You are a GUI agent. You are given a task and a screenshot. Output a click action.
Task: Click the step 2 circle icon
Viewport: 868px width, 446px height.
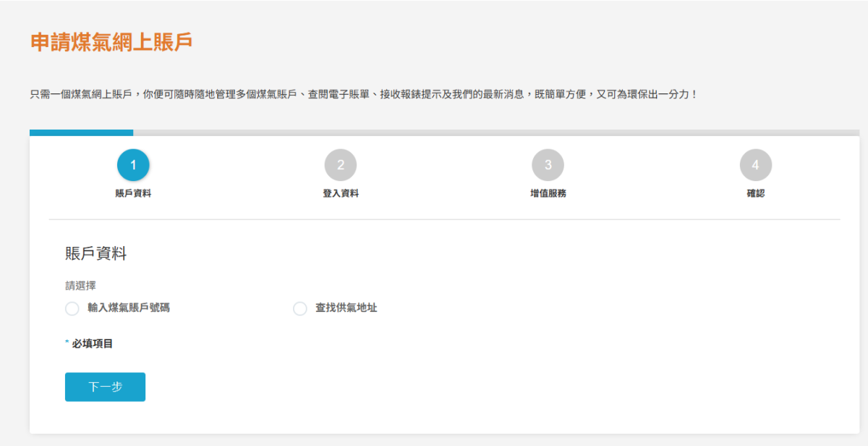341,165
